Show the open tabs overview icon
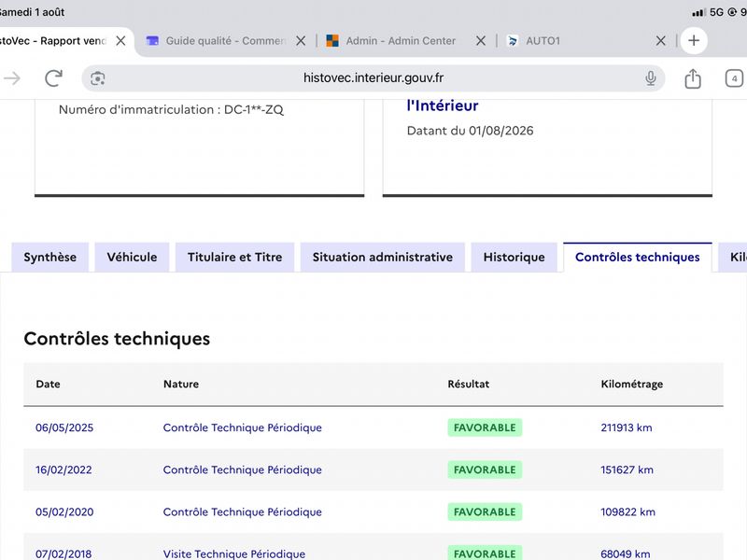This screenshot has height=560, width=747. tap(734, 78)
